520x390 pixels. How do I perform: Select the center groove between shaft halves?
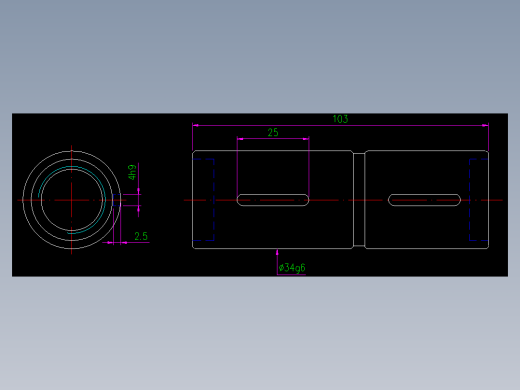[359, 200]
